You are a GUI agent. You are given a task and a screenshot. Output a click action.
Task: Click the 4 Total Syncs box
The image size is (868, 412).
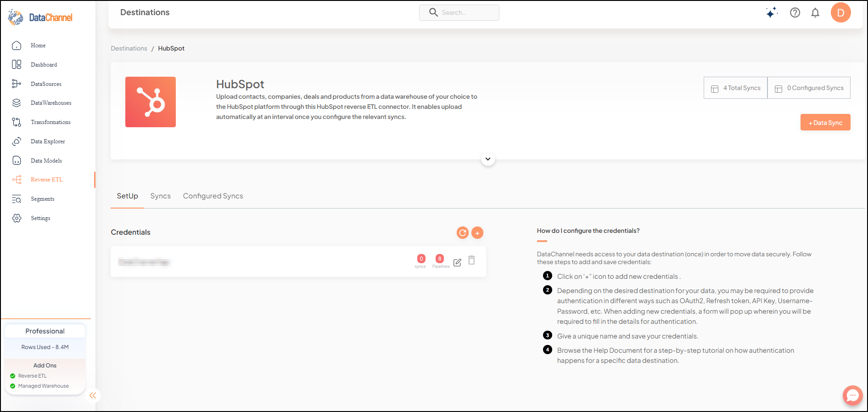click(735, 88)
